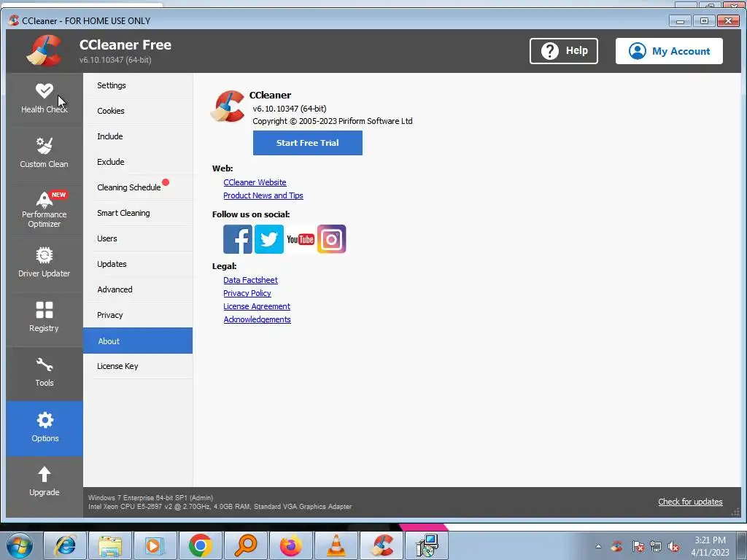The width and height of the screenshot is (747, 560).
Task: Open the Cookies options page
Action: point(138,111)
